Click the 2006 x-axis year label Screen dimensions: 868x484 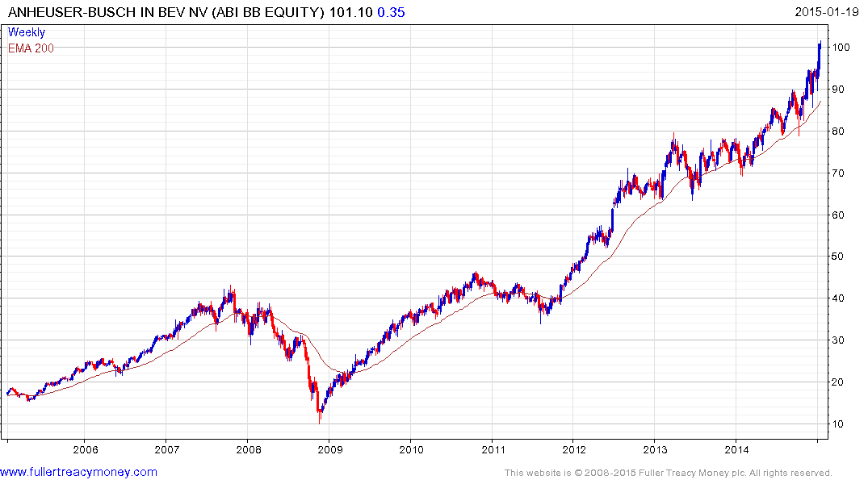click(x=86, y=449)
